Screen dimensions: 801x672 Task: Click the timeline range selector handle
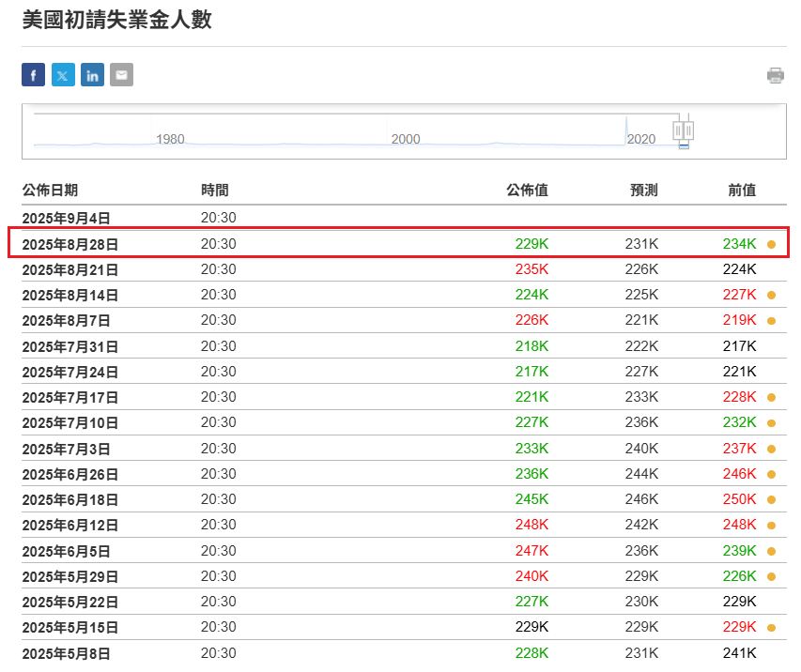click(684, 130)
